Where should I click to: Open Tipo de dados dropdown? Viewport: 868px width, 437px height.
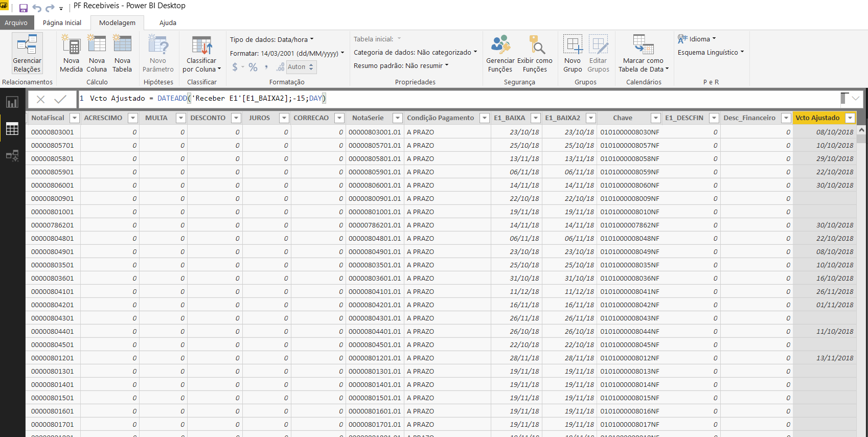click(271, 39)
